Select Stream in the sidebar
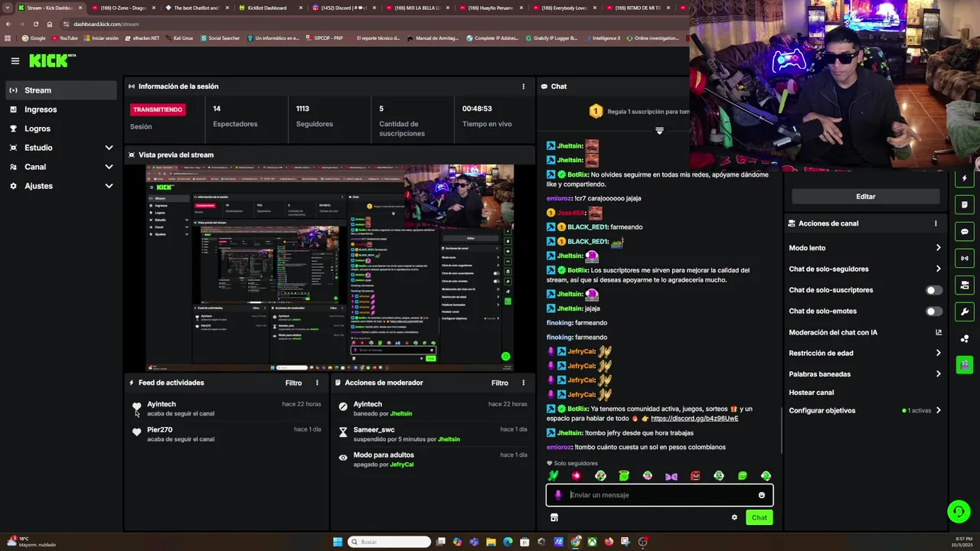980x551 pixels. click(61, 90)
